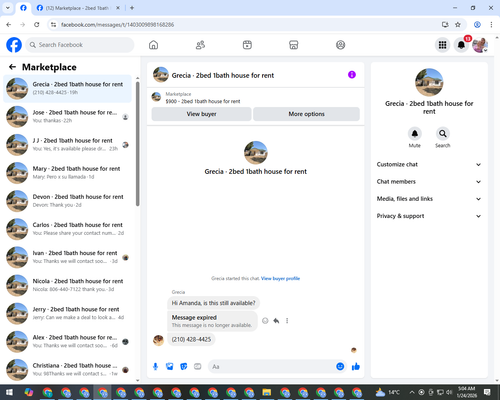Open the nine-dot menu grid
This screenshot has height=400, width=500.
tap(442, 45)
